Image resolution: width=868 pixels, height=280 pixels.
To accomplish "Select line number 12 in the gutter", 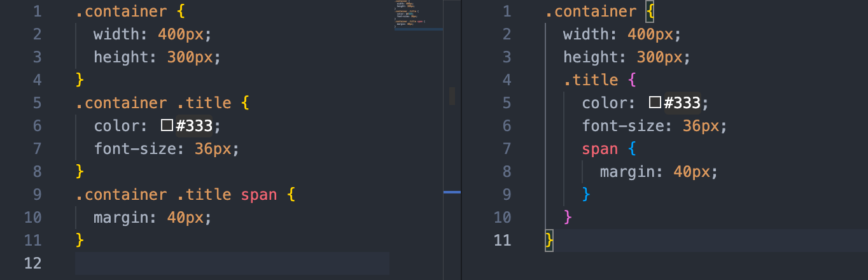I will point(32,263).
